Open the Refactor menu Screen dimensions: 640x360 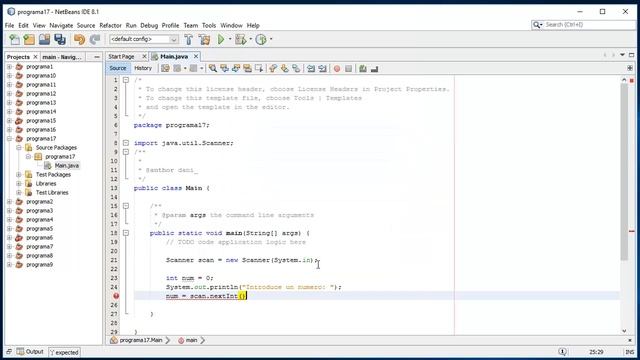(x=110, y=25)
